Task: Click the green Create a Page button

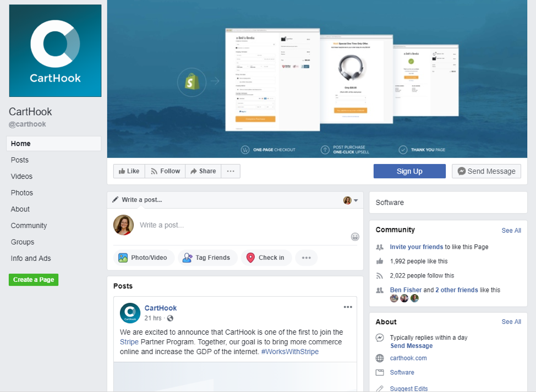Action: [34, 280]
